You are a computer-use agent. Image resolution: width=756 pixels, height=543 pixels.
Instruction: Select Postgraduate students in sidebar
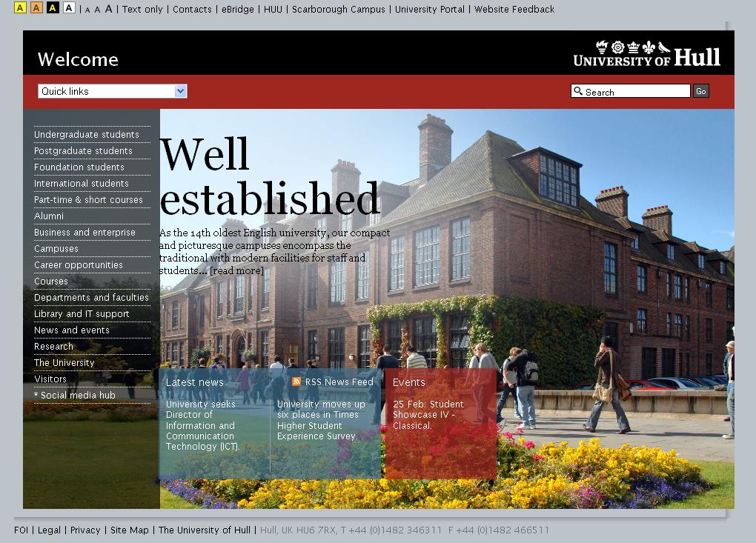tap(83, 151)
